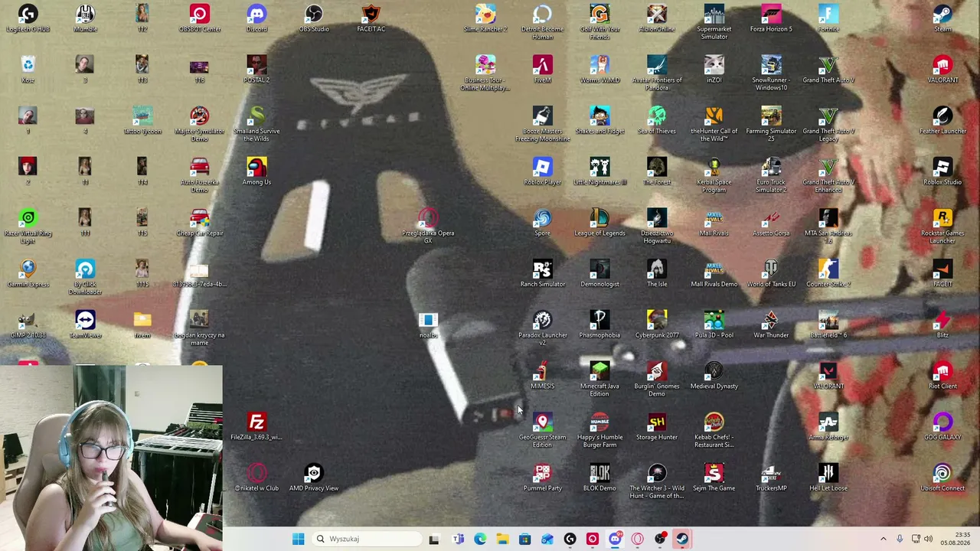
Task: Select the AMD Privacy View icon
Action: point(313,478)
